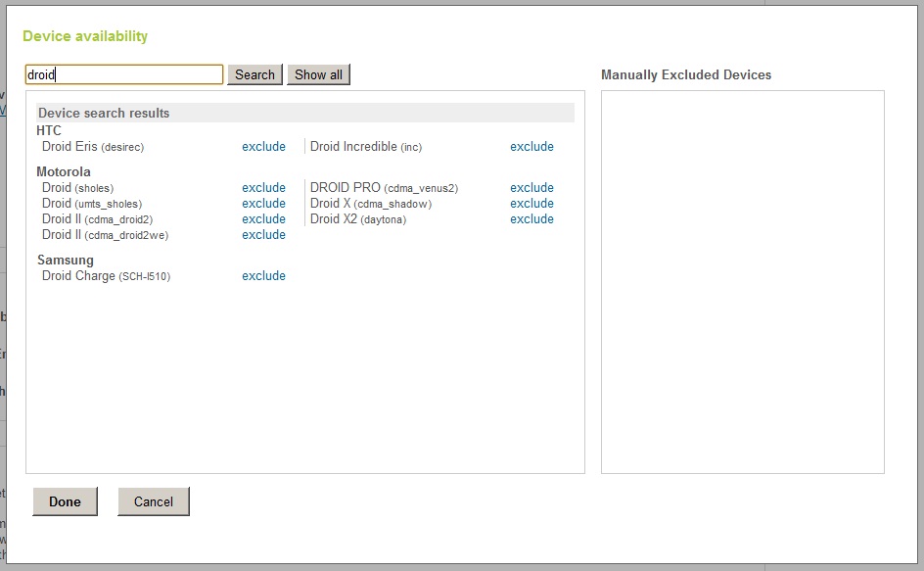Click the HTC manufacturer heading
The image size is (924, 571).
click(49, 130)
